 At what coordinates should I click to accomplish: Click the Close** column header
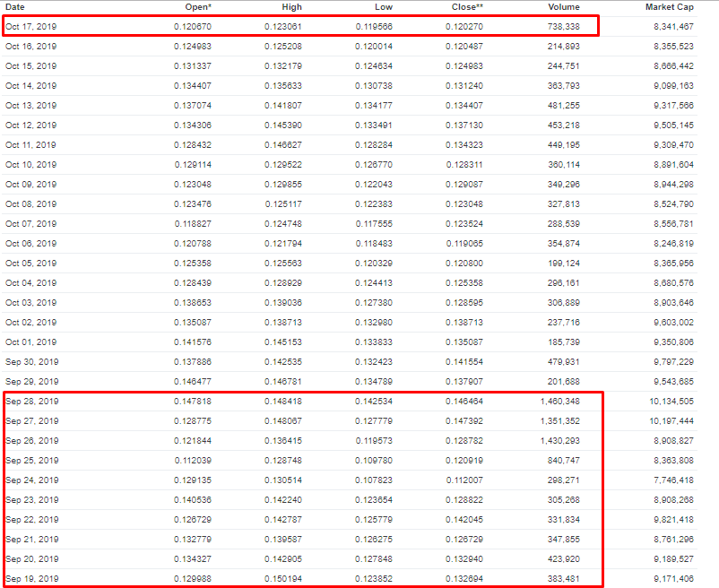[x=467, y=7]
